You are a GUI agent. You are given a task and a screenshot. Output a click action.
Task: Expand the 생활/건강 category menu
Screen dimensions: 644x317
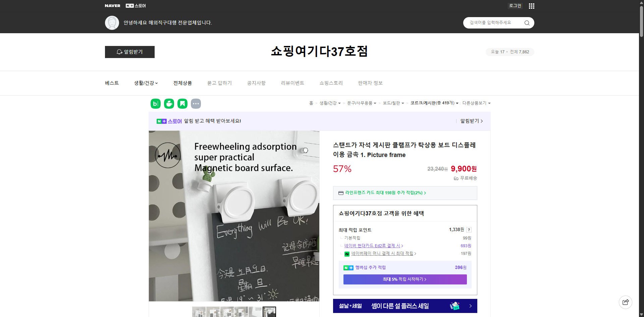point(146,83)
